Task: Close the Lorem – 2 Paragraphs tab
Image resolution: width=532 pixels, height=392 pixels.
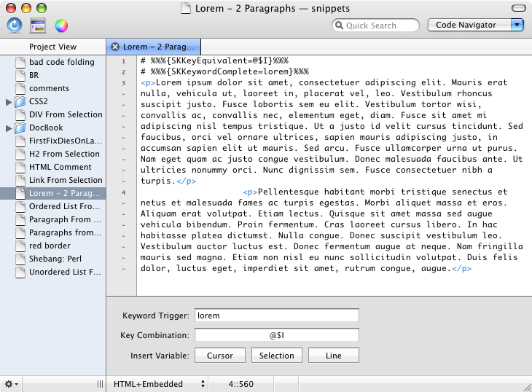Action: [115, 47]
